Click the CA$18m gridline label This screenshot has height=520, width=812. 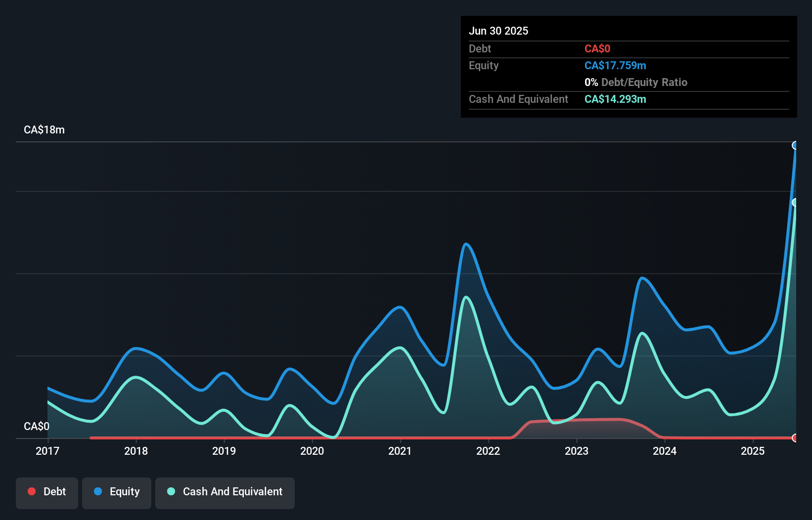44,130
